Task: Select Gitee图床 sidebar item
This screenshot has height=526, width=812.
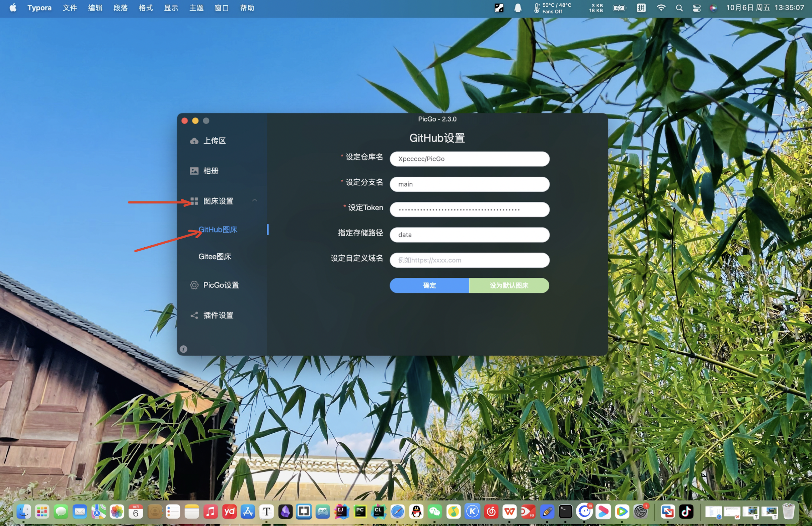Action: tap(215, 257)
